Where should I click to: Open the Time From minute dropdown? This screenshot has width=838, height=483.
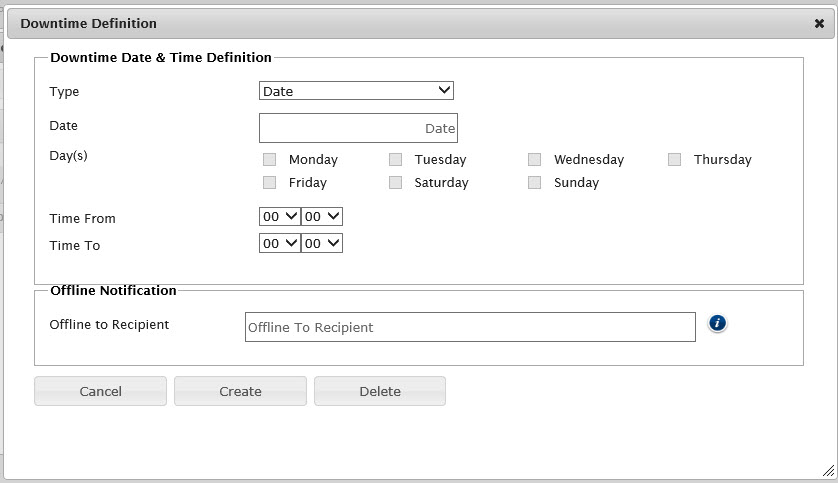coord(322,216)
